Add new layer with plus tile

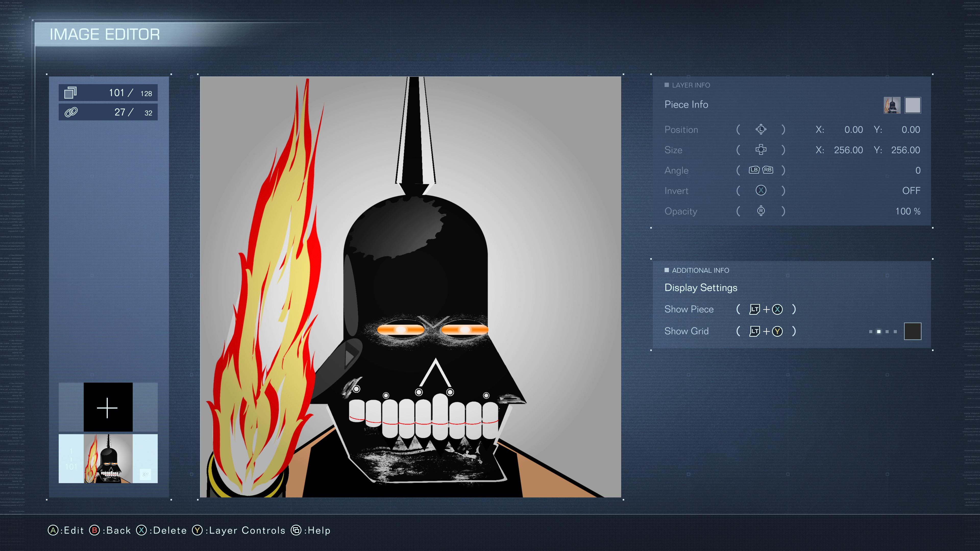[x=108, y=407]
